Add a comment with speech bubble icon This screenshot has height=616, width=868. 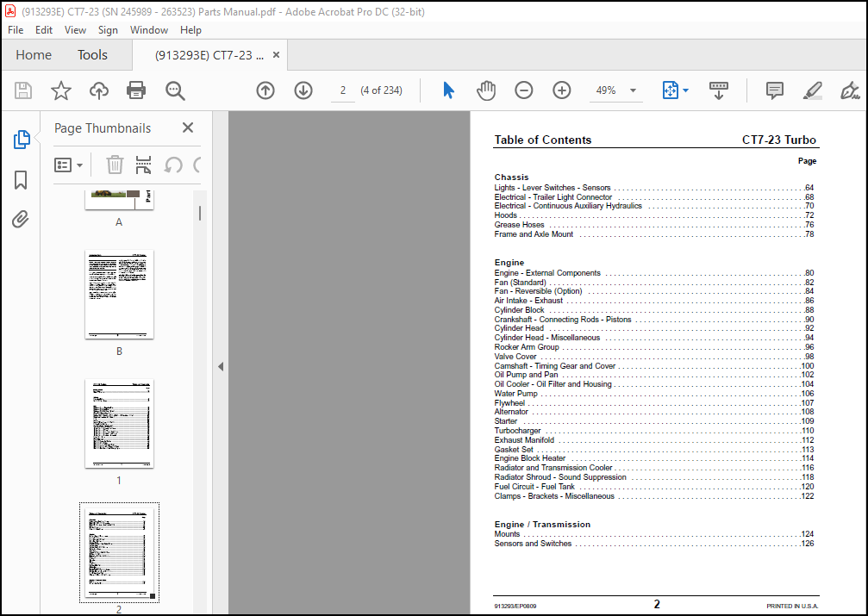click(774, 90)
